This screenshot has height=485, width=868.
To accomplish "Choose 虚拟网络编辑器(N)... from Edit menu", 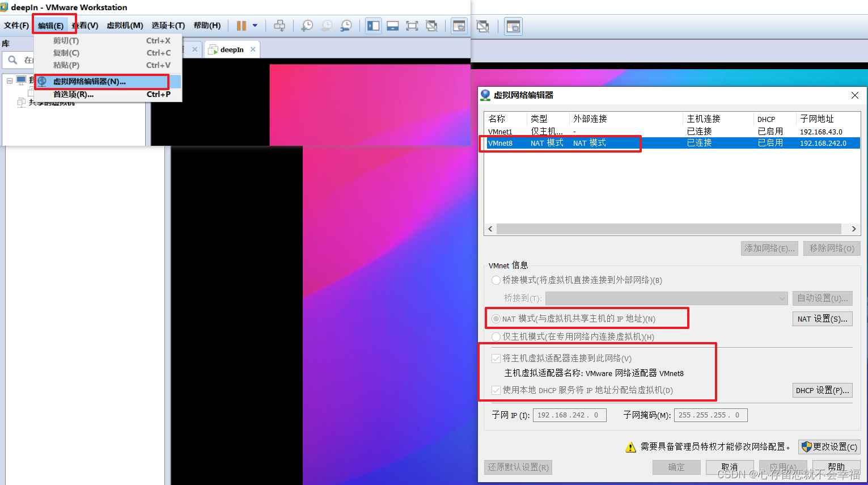I will [x=108, y=82].
